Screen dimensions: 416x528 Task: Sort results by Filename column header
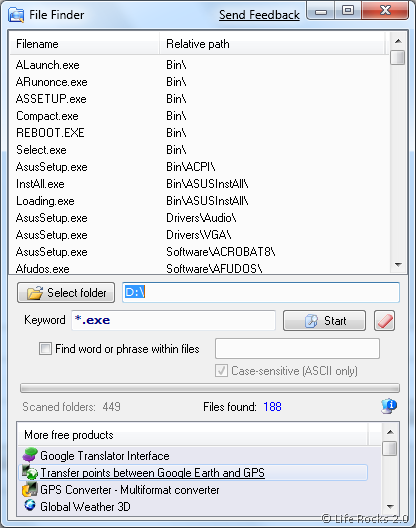point(84,44)
